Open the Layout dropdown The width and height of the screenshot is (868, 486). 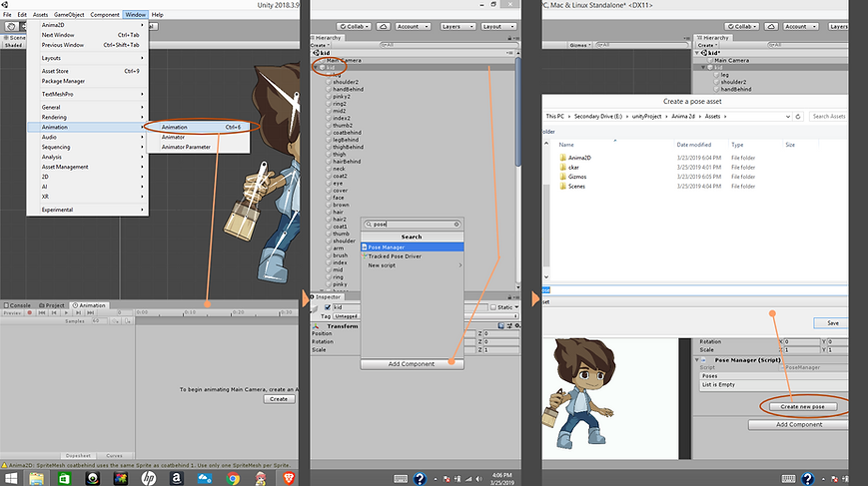pyautogui.click(x=498, y=26)
